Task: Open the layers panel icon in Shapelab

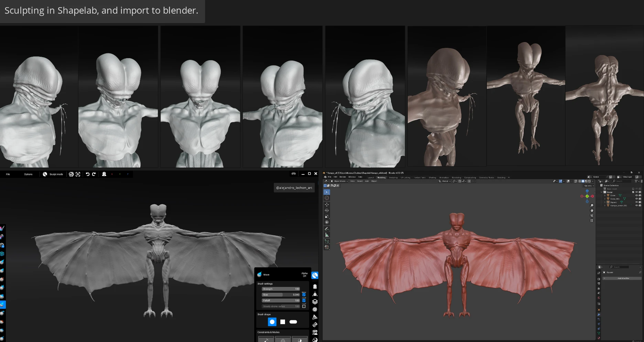Action: pyautogui.click(x=315, y=302)
